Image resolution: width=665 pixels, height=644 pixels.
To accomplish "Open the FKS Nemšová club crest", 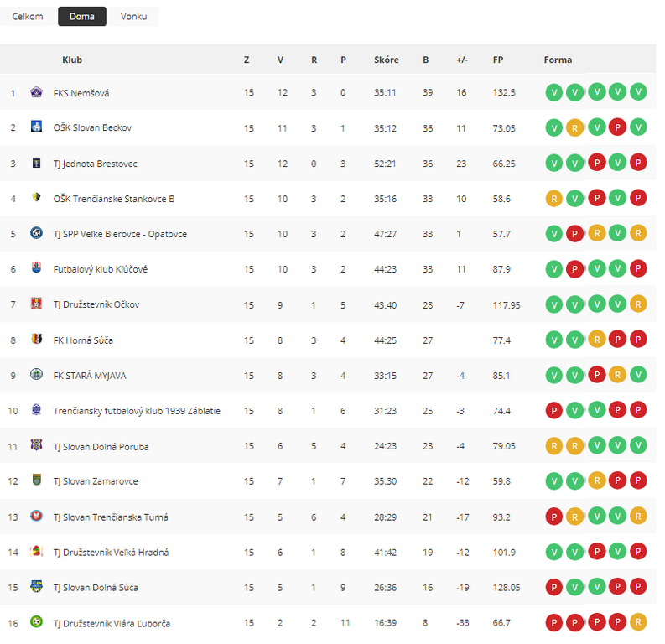I will pos(36,92).
